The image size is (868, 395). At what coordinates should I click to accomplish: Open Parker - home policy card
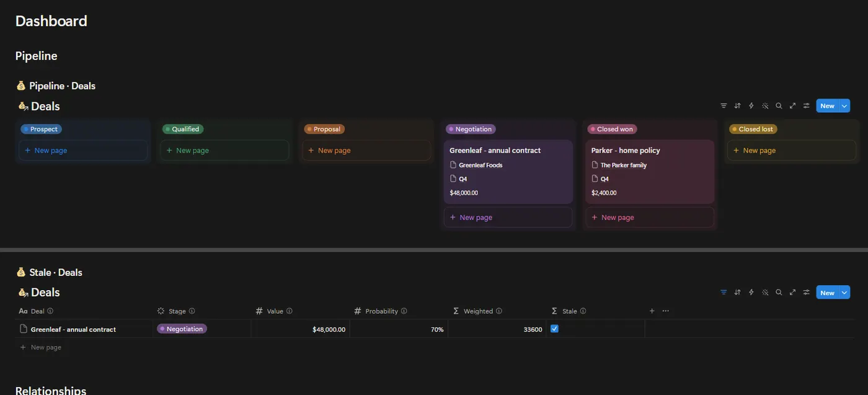pyautogui.click(x=650, y=172)
